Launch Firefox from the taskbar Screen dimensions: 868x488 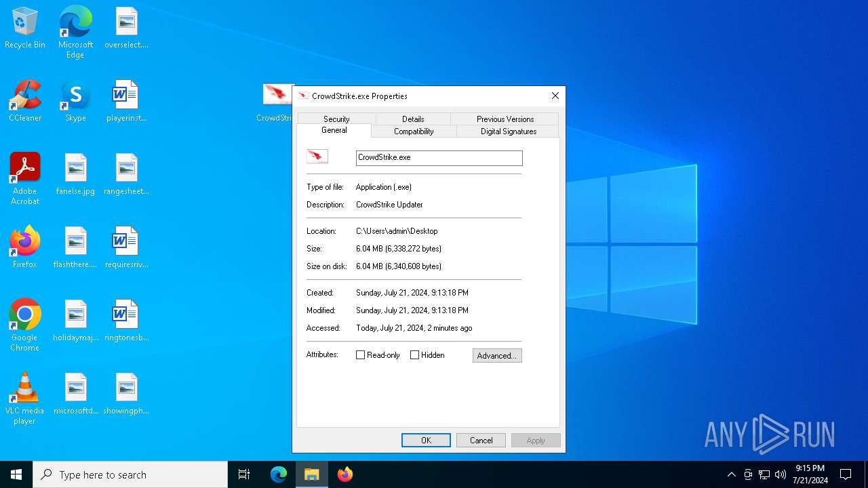pyautogui.click(x=345, y=474)
